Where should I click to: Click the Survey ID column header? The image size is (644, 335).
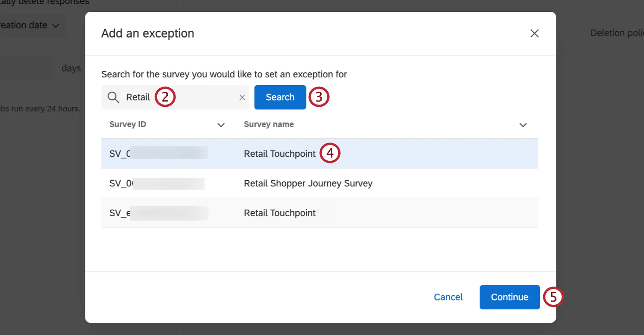pos(128,124)
